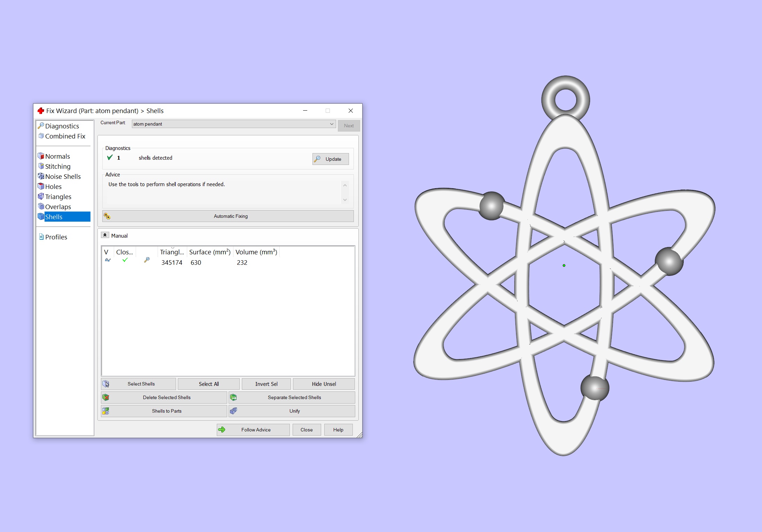762x532 pixels.
Task: Click the Automatic Fixing gears icon
Action: point(107,216)
